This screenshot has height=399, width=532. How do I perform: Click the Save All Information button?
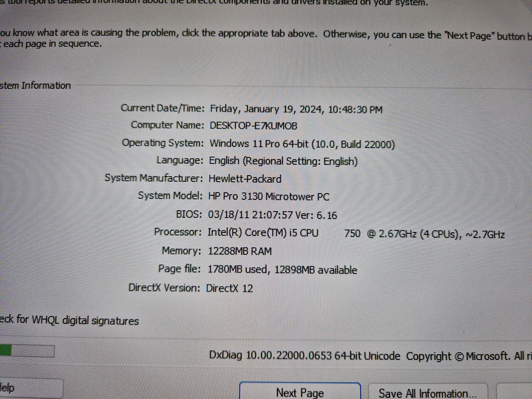pyautogui.click(x=428, y=392)
